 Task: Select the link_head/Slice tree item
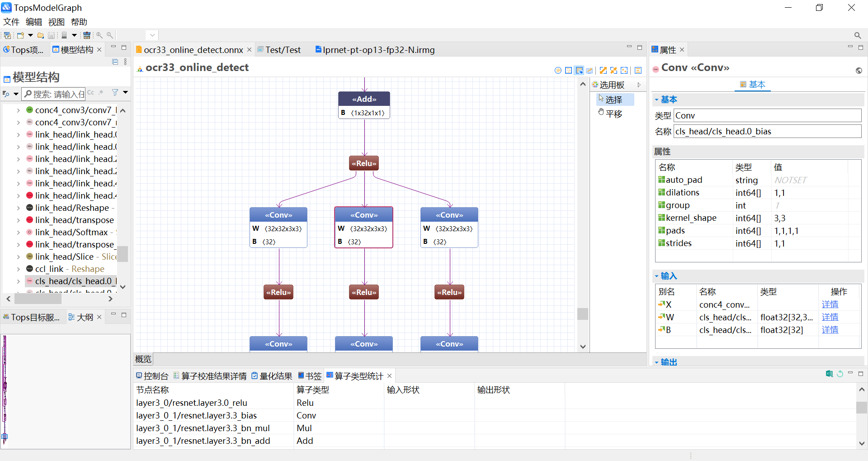coord(72,257)
